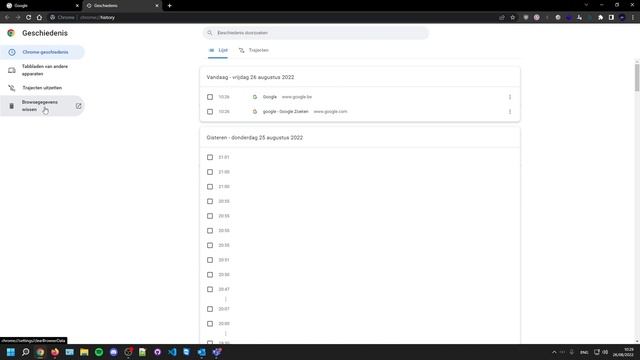640x360 pixels.
Task: Open the more-actions menu for the www.google.be entry
Action: (510, 97)
